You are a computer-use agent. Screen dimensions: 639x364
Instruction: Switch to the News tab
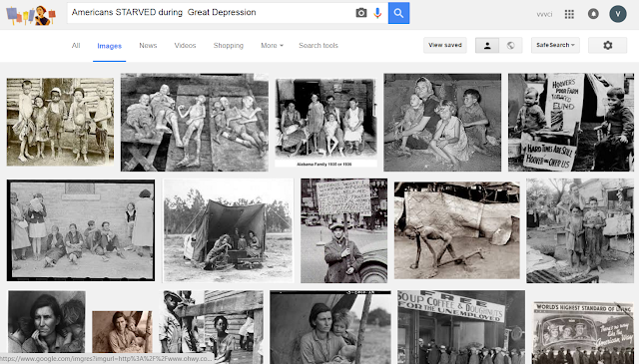(148, 46)
